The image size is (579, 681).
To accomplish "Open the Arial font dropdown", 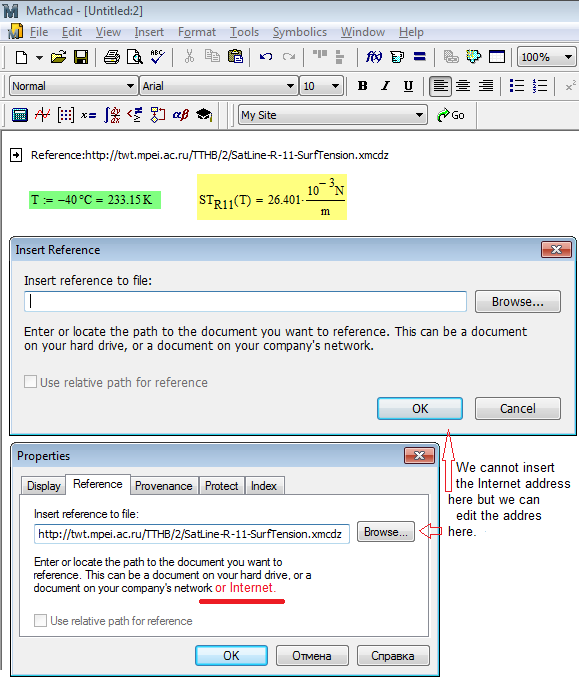I will point(291,86).
